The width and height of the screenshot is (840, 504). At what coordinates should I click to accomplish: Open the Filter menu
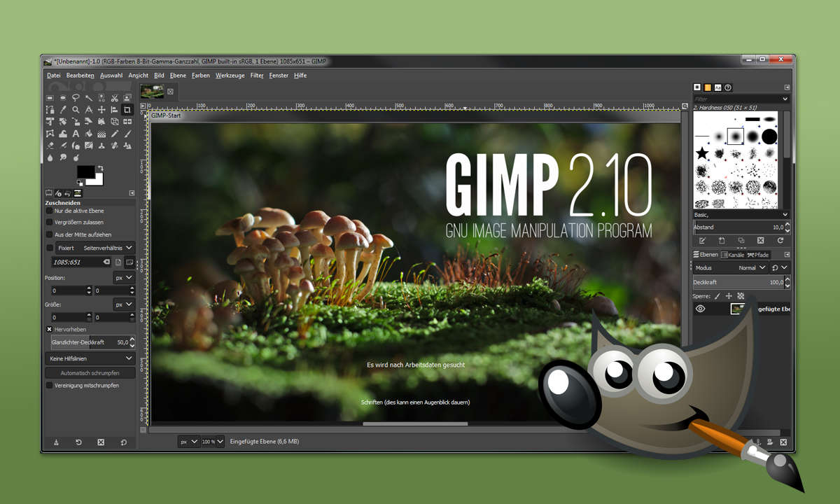coord(257,76)
